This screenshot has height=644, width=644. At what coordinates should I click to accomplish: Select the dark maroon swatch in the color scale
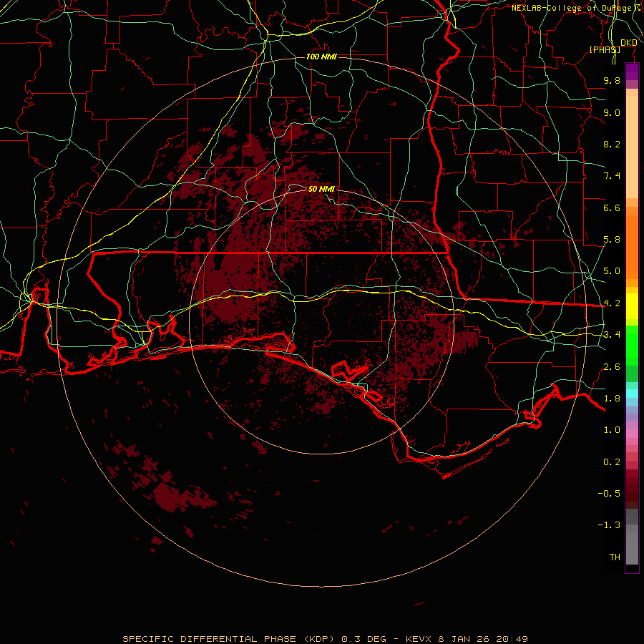(x=632, y=489)
